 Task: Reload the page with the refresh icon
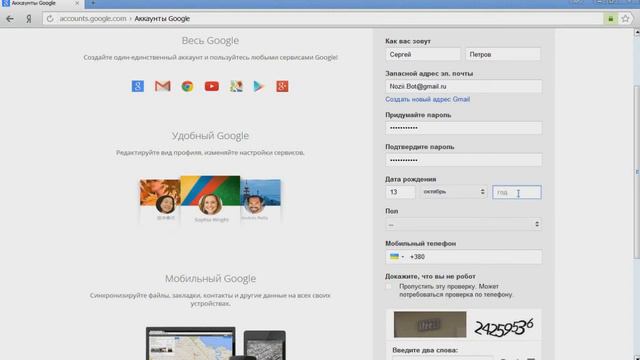click(x=50, y=19)
